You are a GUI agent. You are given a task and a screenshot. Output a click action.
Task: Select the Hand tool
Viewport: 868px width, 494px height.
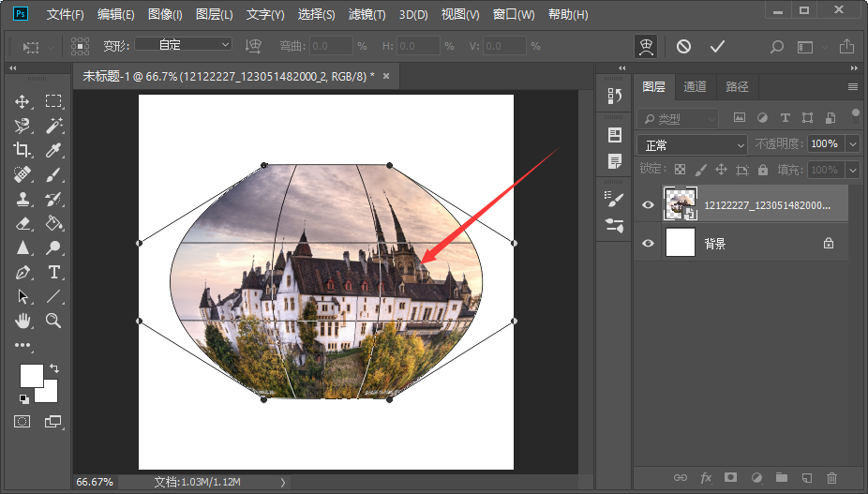click(x=22, y=320)
